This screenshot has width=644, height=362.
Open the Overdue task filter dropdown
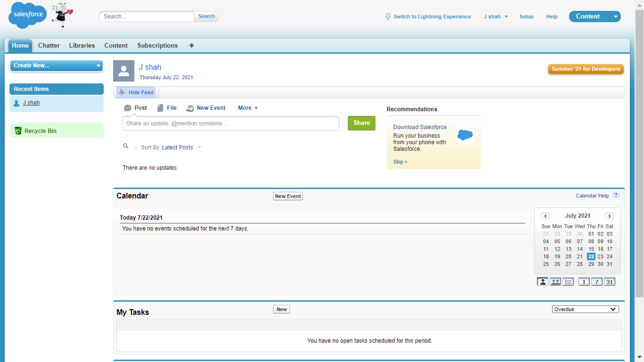(x=586, y=309)
